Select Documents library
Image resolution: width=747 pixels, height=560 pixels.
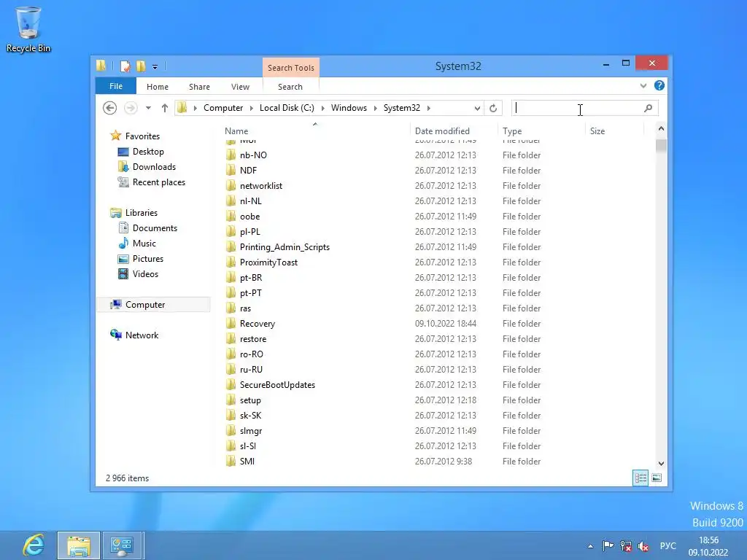tap(155, 228)
